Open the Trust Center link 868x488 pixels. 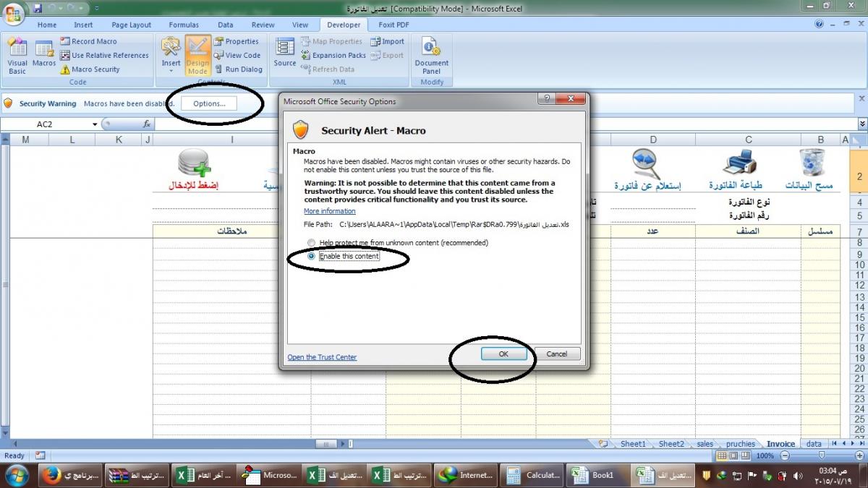(x=322, y=357)
